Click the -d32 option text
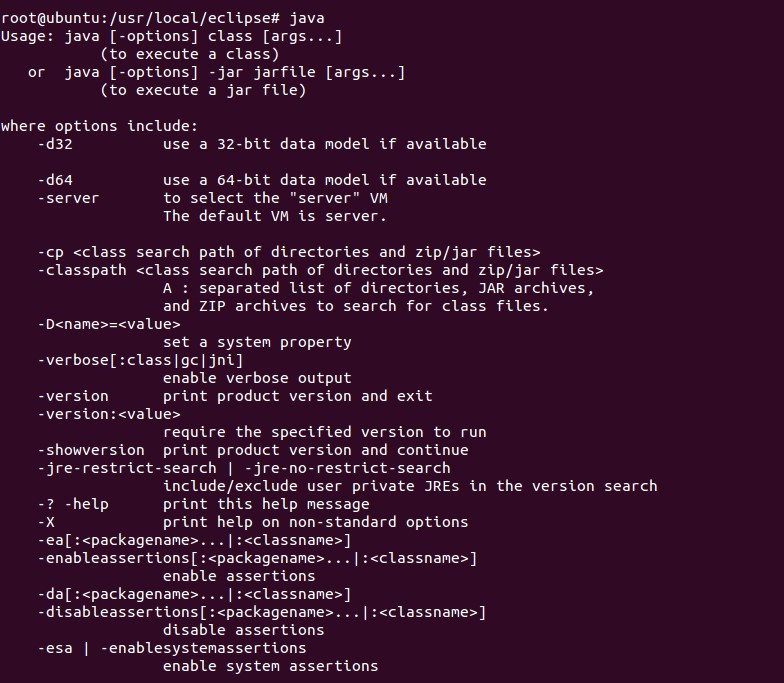Screen dimensions: 784x683 [56, 144]
